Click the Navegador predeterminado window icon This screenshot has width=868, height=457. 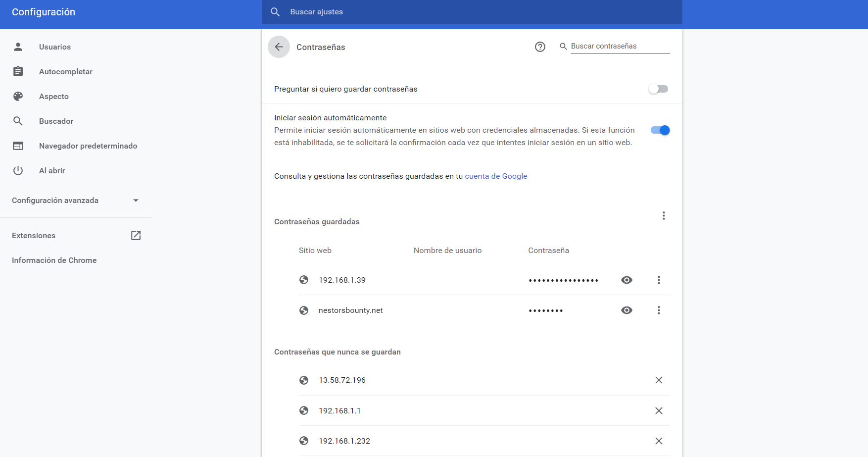tap(18, 146)
